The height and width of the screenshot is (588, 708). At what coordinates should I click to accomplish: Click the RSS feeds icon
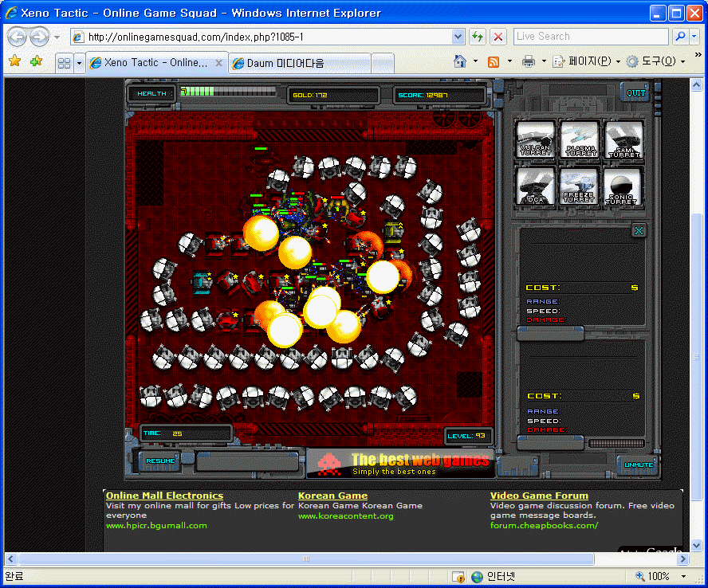click(x=494, y=61)
